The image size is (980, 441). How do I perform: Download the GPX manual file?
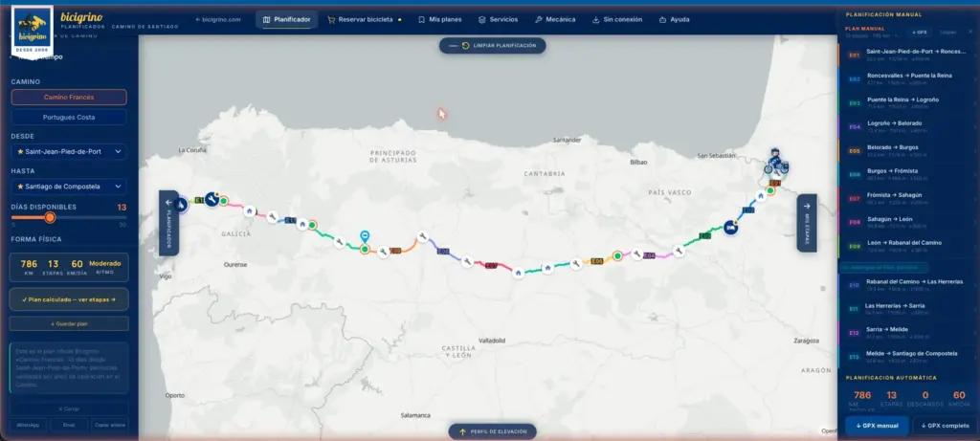[x=878, y=426]
